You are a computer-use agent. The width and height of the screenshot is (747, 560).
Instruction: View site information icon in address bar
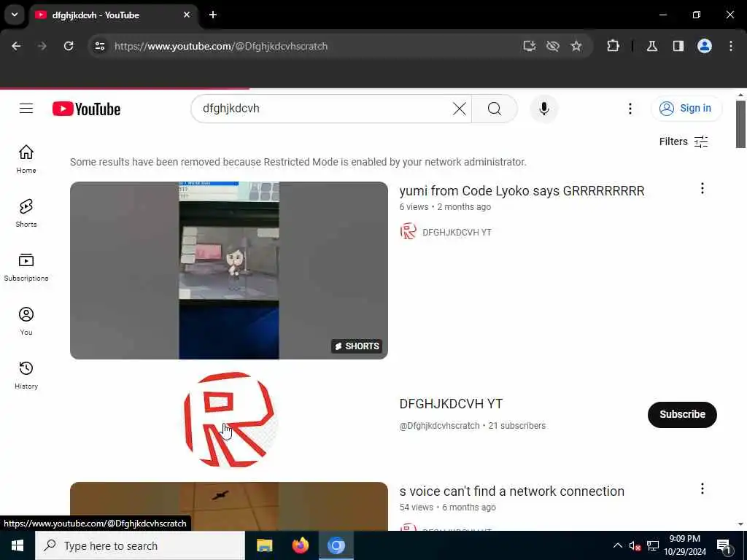99,46
